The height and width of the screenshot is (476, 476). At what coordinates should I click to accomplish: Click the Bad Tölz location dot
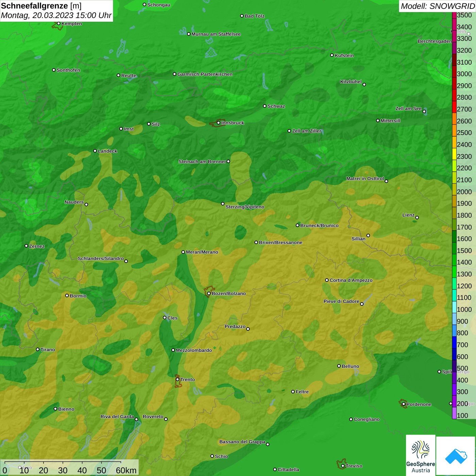242,16
